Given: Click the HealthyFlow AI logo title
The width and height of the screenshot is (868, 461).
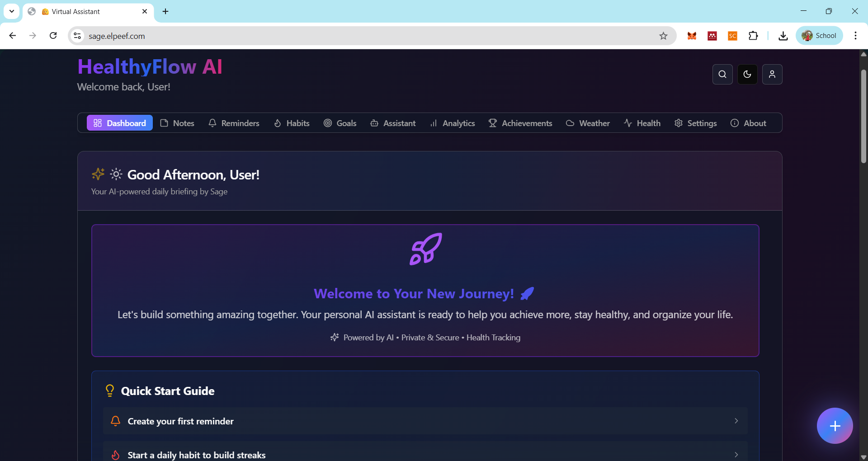Looking at the screenshot, I should click(150, 66).
